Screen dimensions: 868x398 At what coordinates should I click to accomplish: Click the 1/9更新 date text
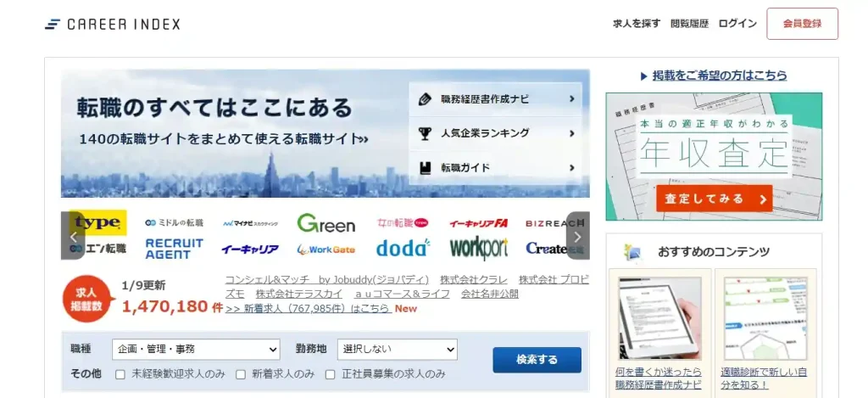tap(143, 286)
